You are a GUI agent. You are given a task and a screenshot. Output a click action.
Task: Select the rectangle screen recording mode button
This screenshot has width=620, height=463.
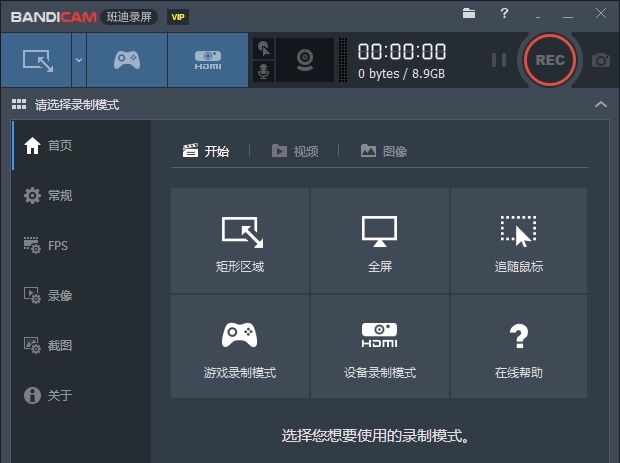click(x=36, y=60)
